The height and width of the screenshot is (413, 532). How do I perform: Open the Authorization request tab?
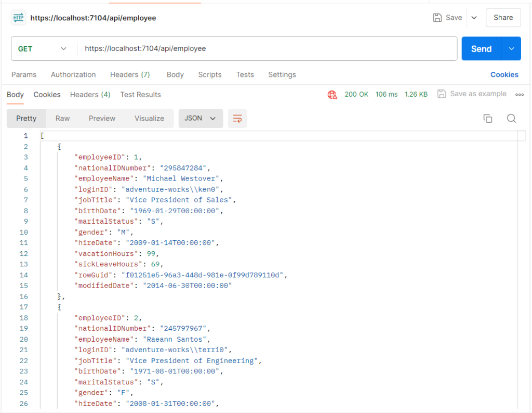click(73, 74)
